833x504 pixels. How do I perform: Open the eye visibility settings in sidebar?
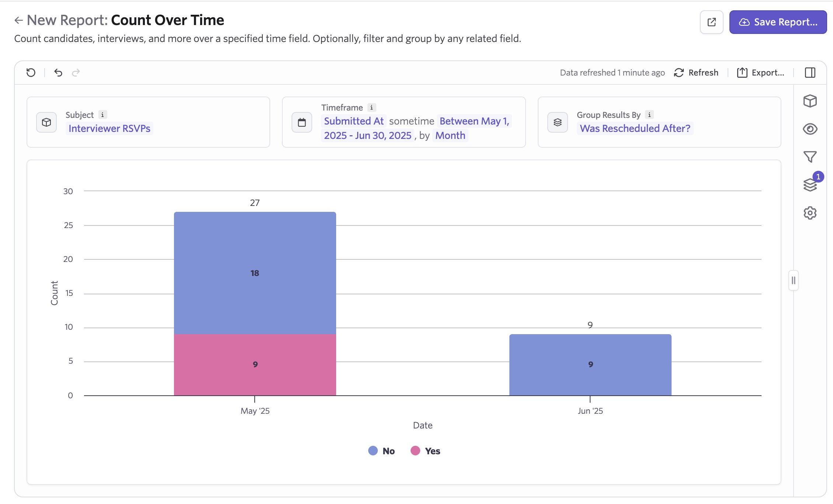click(810, 129)
